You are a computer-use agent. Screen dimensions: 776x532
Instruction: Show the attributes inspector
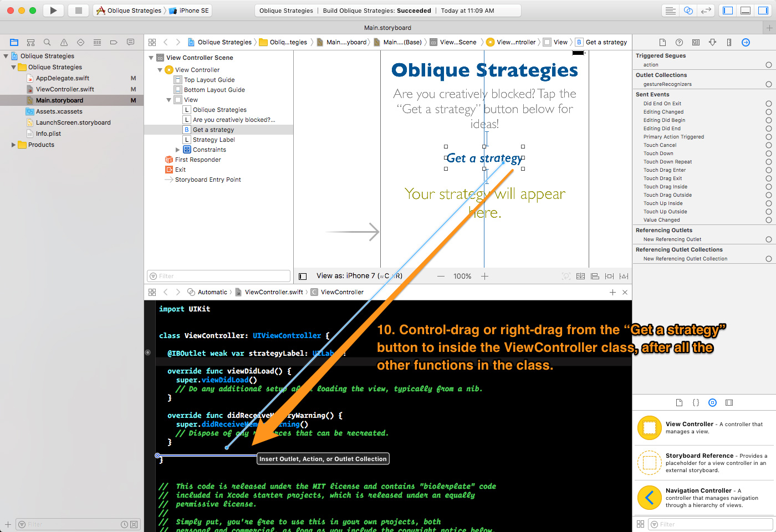tap(712, 42)
